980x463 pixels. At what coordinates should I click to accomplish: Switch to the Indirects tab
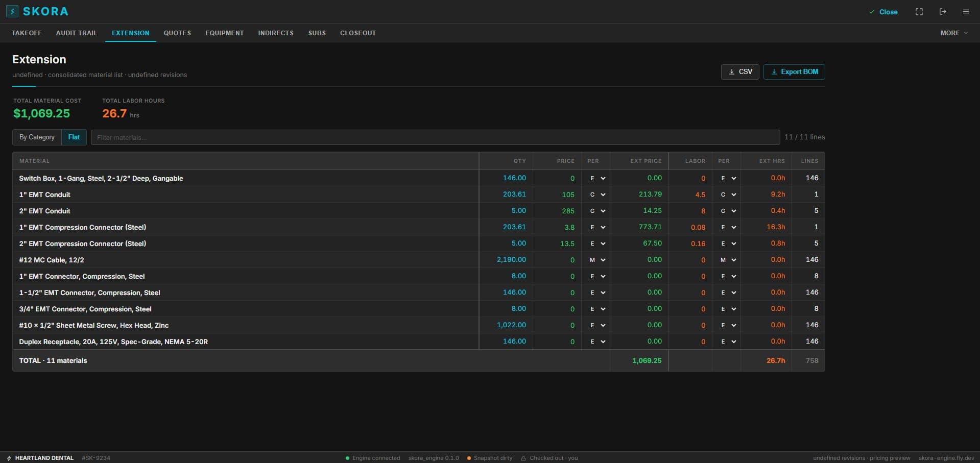pos(276,33)
